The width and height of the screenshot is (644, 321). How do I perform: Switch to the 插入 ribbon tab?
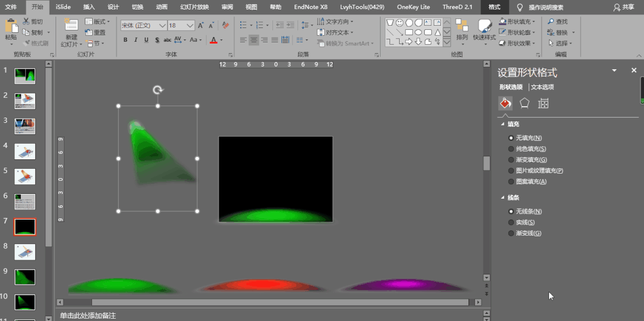point(88,7)
